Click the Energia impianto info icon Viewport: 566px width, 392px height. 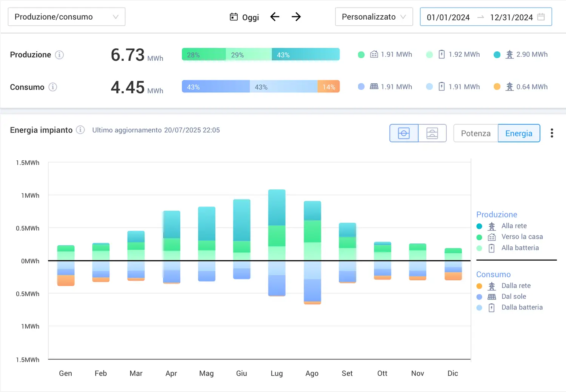(80, 130)
